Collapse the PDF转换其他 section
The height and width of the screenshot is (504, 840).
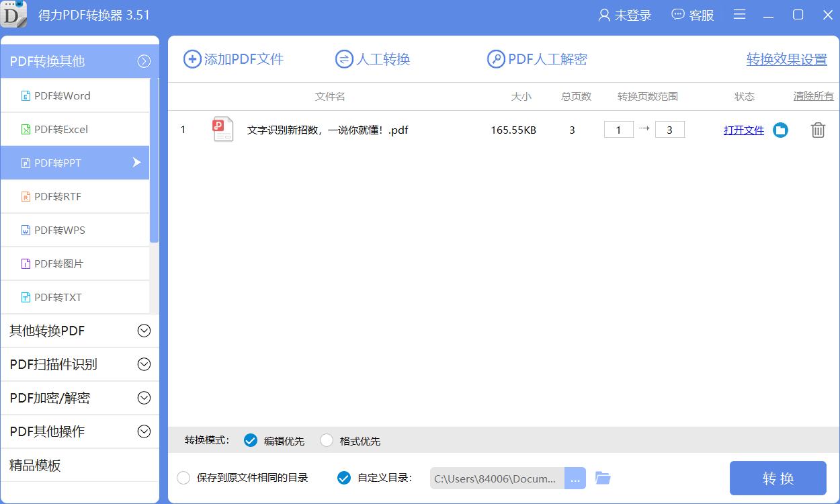(x=144, y=62)
